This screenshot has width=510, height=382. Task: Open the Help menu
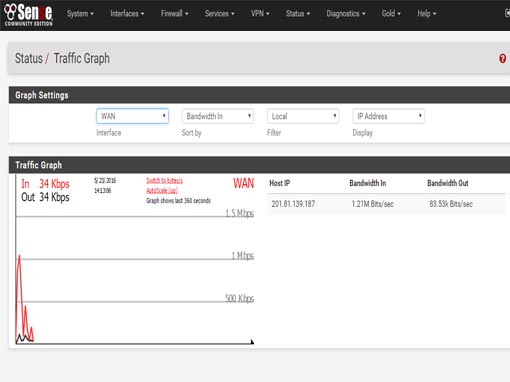[x=426, y=14]
